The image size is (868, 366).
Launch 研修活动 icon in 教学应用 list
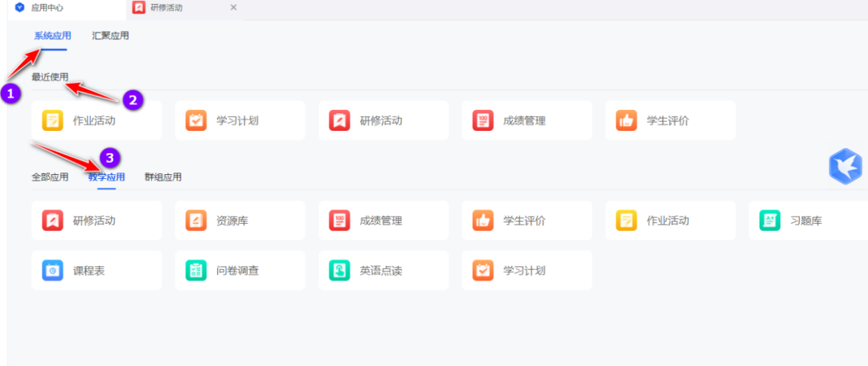(52, 221)
